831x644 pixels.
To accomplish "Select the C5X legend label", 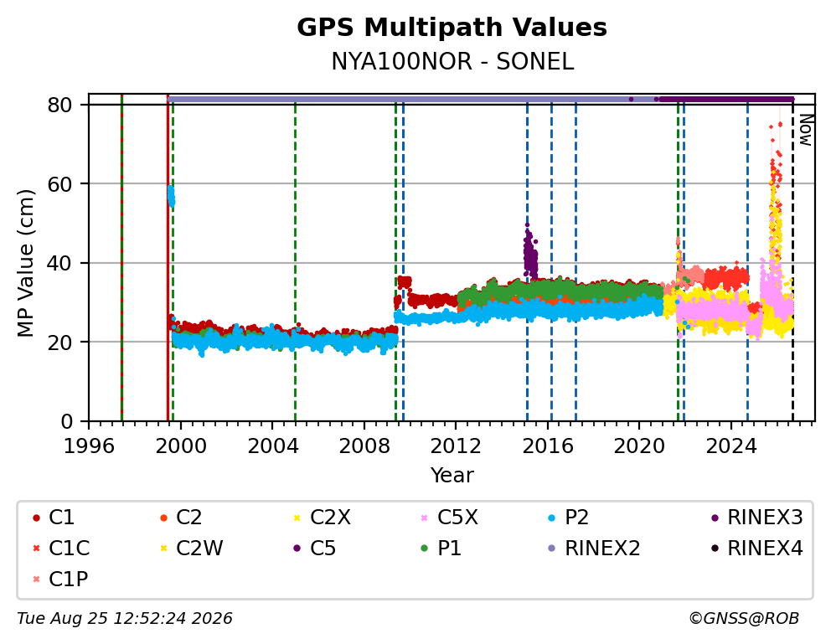I will [x=457, y=518].
